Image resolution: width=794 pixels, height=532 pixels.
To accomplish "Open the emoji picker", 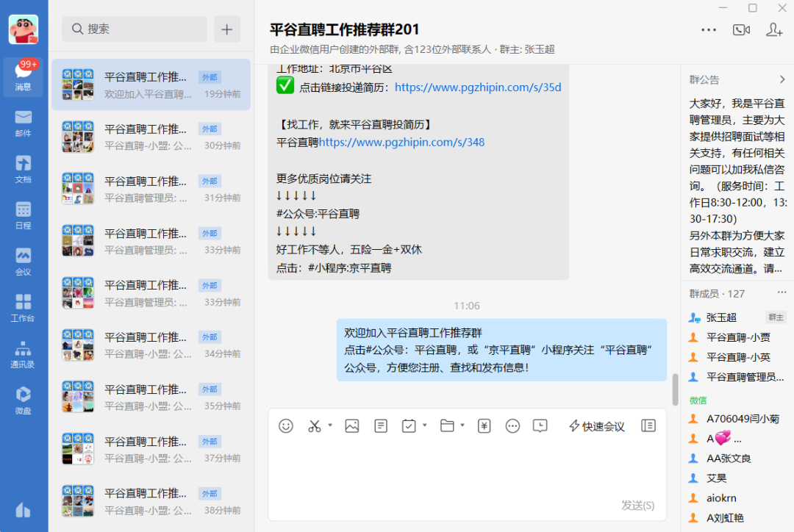I will point(285,426).
